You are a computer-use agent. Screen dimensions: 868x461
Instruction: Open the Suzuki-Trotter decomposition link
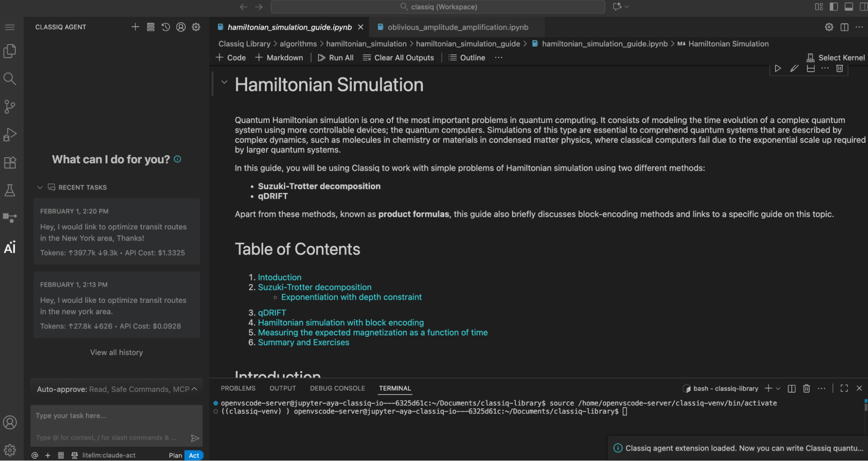click(x=315, y=287)
